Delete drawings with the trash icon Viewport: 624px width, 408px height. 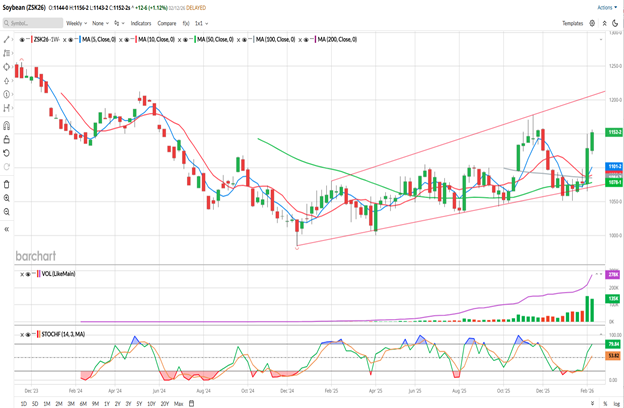[x=6, y=184]
